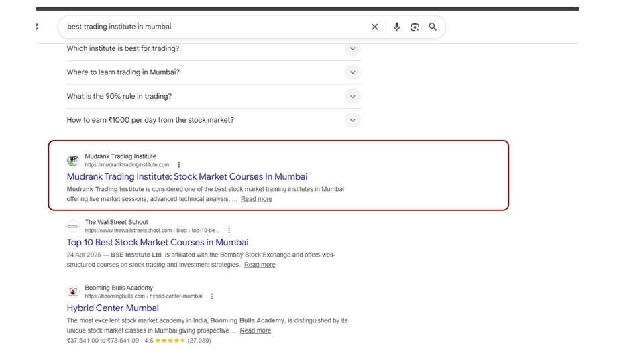The width and height of the screenshot is (644, 362).
Task: Open more options for Mudrank result
Action: (178, 165)
